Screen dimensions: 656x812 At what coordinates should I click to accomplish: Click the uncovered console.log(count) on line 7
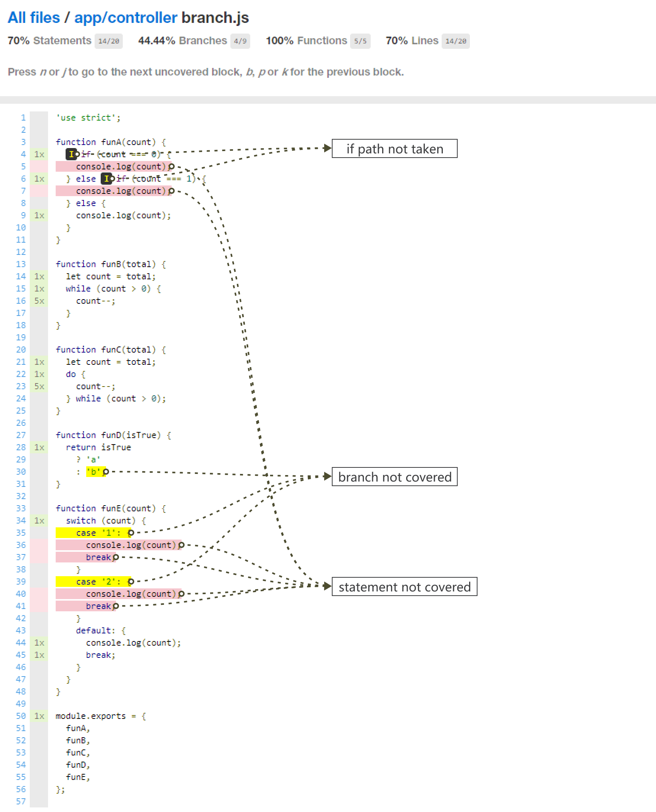[113, 191]
